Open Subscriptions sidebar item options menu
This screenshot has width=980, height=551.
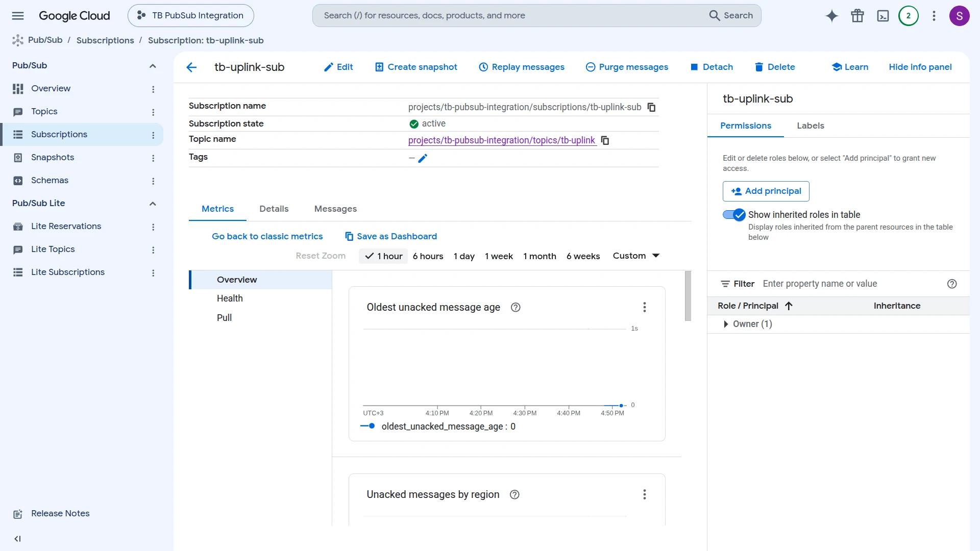click(153, 135)
